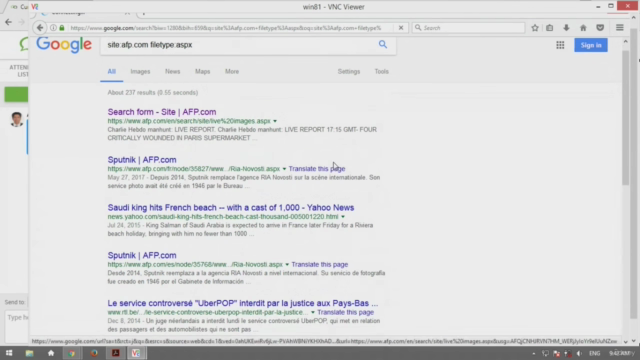The width and height of the screenshot is (640, 360).
Task: Expand arrow next to news.yahoo.com result URL
Action: click(x=343, y=217)
